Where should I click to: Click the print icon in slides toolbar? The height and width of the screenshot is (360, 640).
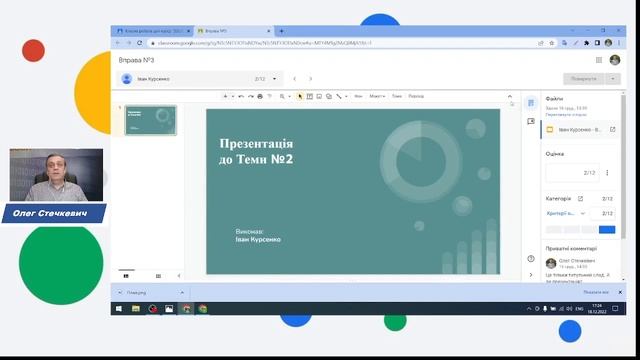(260, 96)
